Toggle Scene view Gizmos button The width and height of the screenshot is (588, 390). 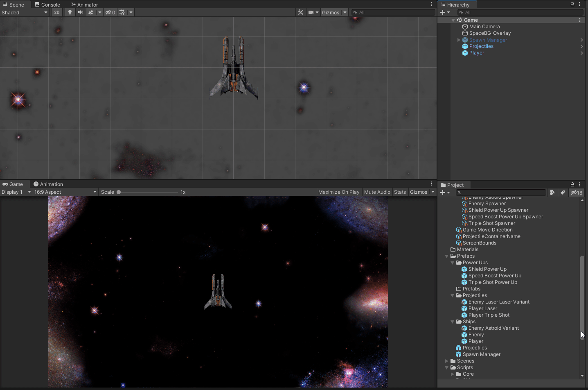coord(330,12)
